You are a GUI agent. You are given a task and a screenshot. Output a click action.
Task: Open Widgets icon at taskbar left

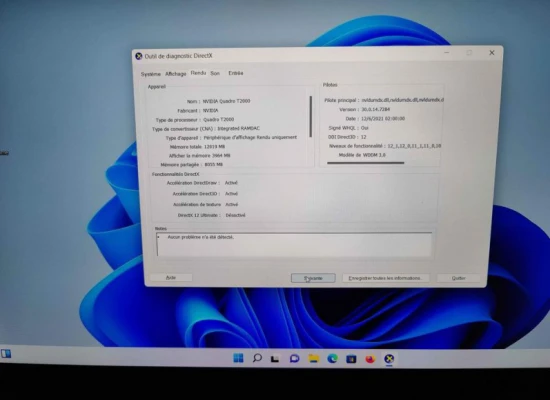(x=6, y=354)
